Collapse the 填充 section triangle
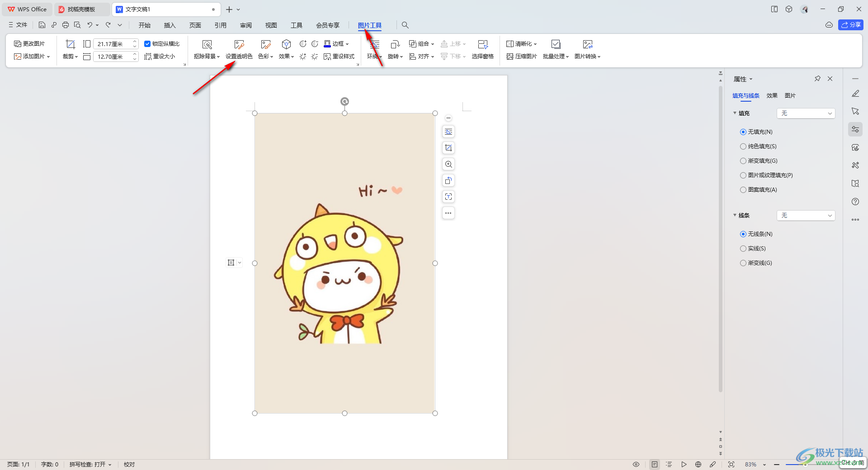868x470 pixels. click(735, 113)
